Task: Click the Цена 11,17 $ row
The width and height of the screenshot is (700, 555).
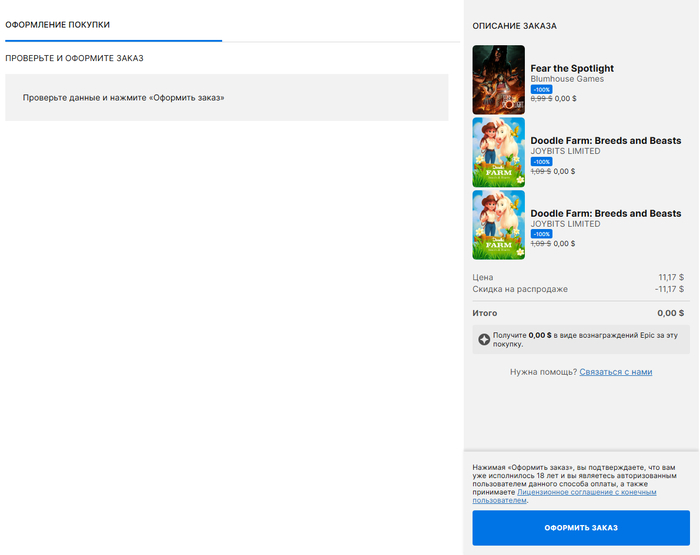Action: (x=578, y=277)
